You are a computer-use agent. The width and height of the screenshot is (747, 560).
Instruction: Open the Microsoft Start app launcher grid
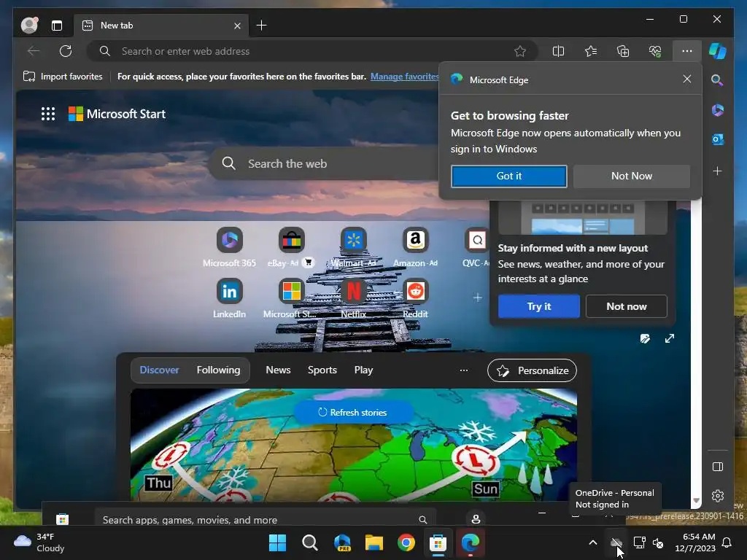[x=48, y=114]
